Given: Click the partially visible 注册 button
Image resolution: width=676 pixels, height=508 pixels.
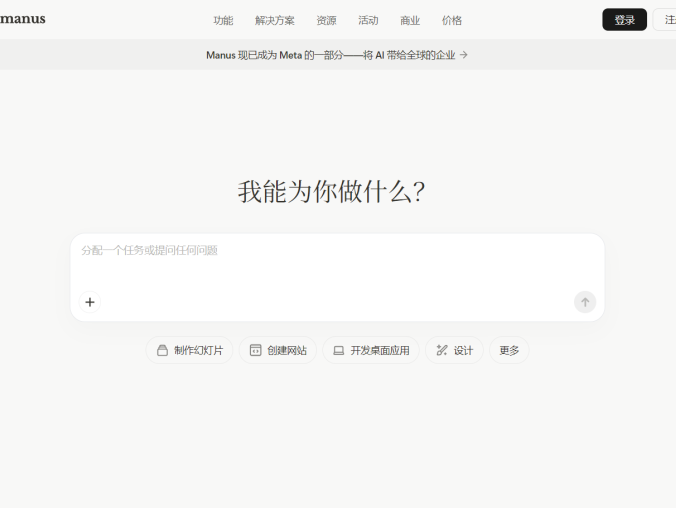Looking at the screenshot, I should click(665, 19).
